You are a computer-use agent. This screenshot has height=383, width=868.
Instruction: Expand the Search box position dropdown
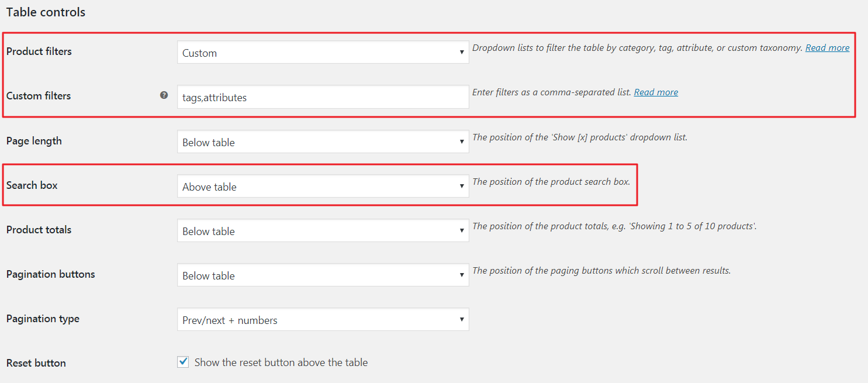point(323,187)
